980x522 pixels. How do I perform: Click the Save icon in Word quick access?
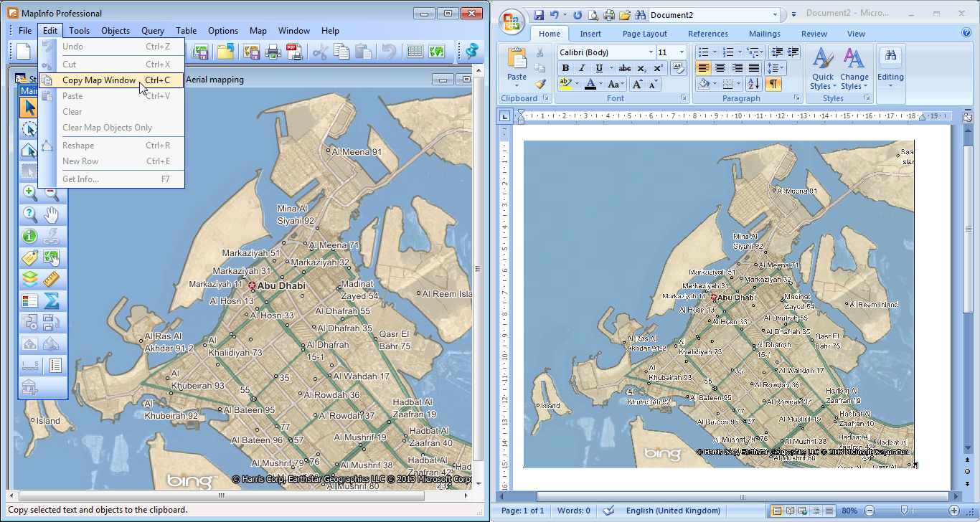tap(539, 14)
